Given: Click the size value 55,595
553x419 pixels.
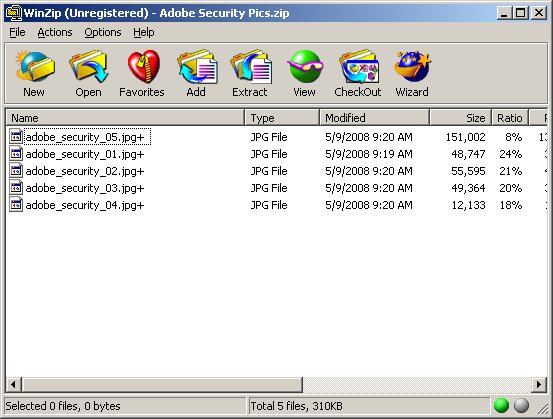Looking at the screenshot, I should [x=468, y=171].
